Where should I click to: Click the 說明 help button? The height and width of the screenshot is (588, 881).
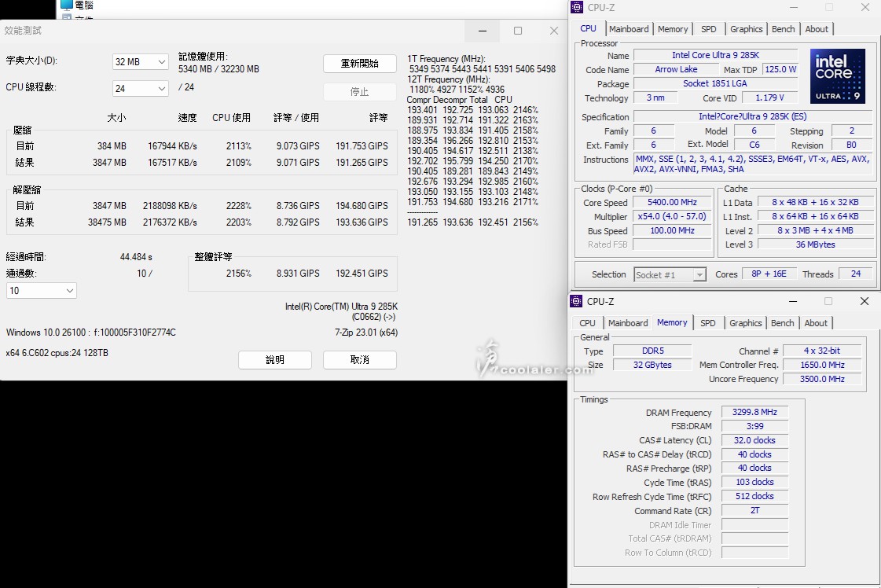pyautogui.click(x=275, y=360)
